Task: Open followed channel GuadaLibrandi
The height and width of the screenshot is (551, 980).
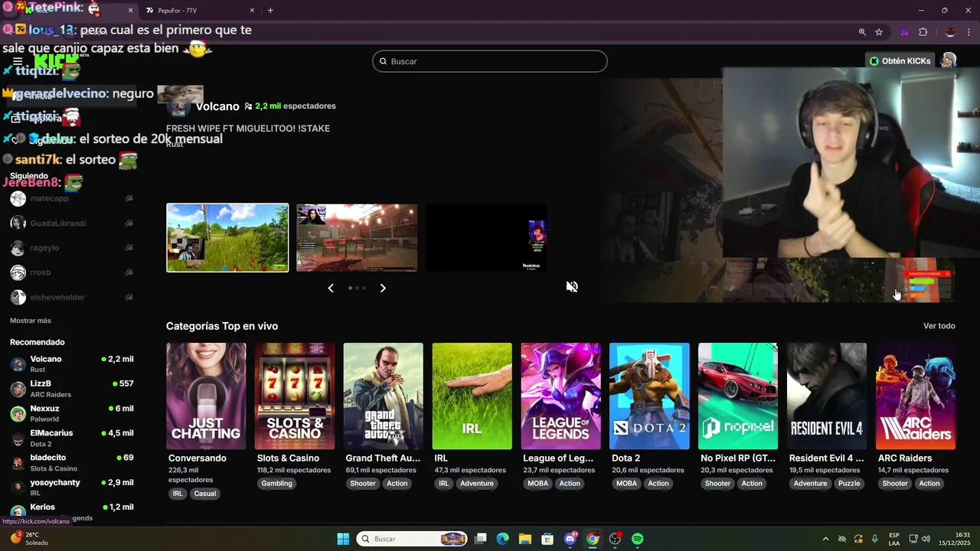Action: click(73, 223)
